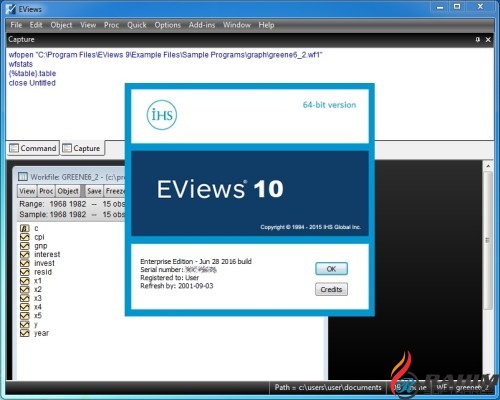This screenshot has height=400, width=500.
Task: Switch to the Capture tab
Action: click(x=82, y=148)
